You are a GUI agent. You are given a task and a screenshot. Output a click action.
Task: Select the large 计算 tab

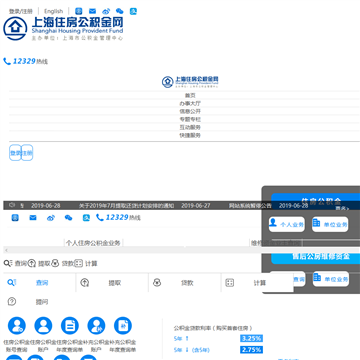[257, 283]
